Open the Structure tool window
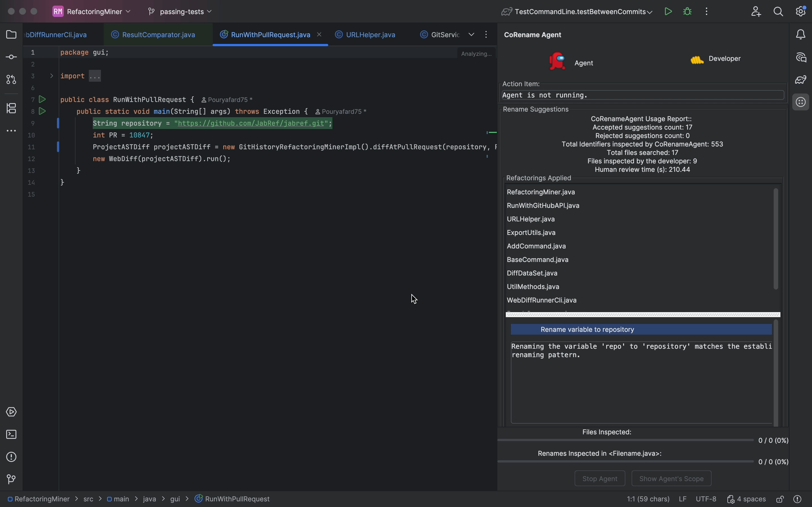Screen dimensions: 812x507 pos(11,108)
